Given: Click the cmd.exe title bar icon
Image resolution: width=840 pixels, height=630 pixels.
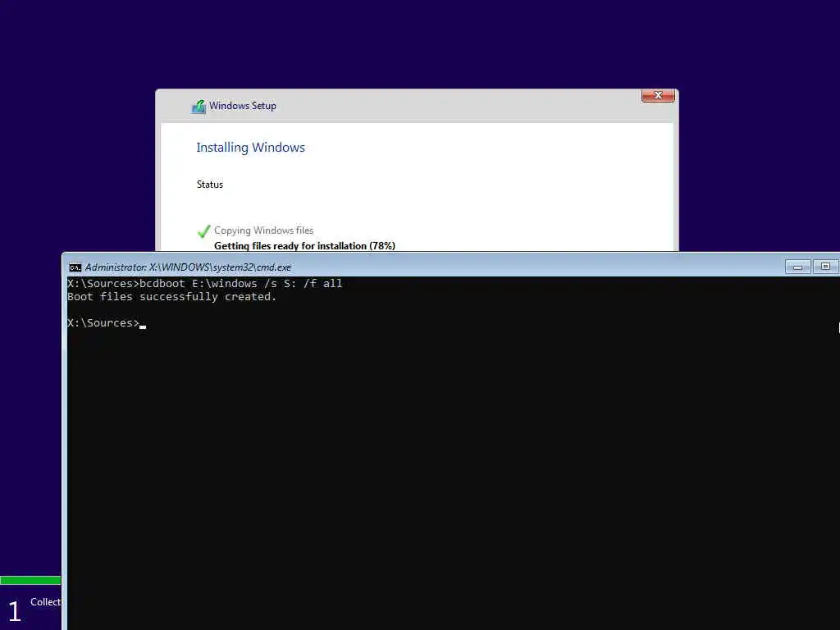Looking at the screenshot, I should 75,267.
